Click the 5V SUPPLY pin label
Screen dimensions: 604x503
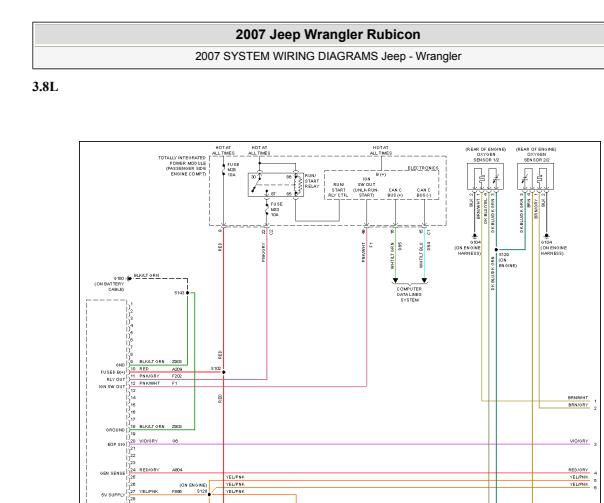coord(113,495)
